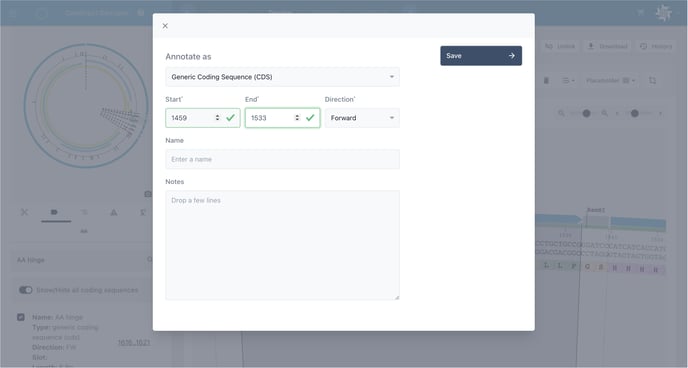Click the resize grip of the Notes box
Viewport: 688px width, 368px height.
(397, 297)
